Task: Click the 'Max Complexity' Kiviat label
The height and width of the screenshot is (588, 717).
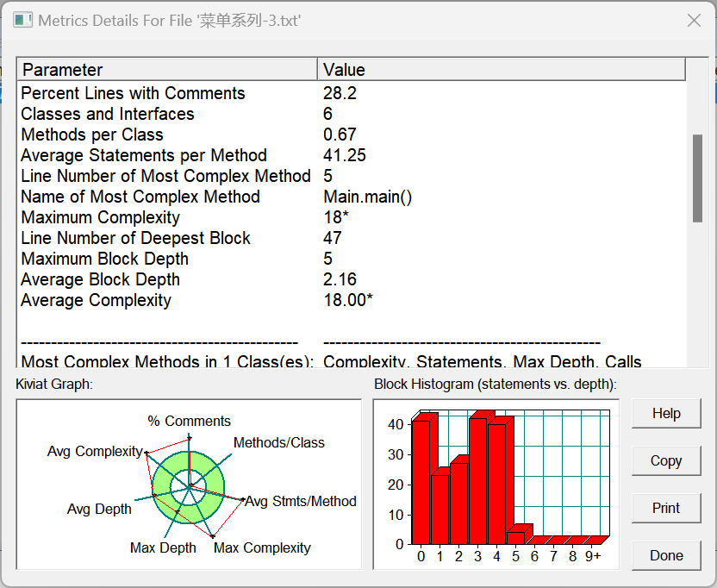Action: coord(262,547)
